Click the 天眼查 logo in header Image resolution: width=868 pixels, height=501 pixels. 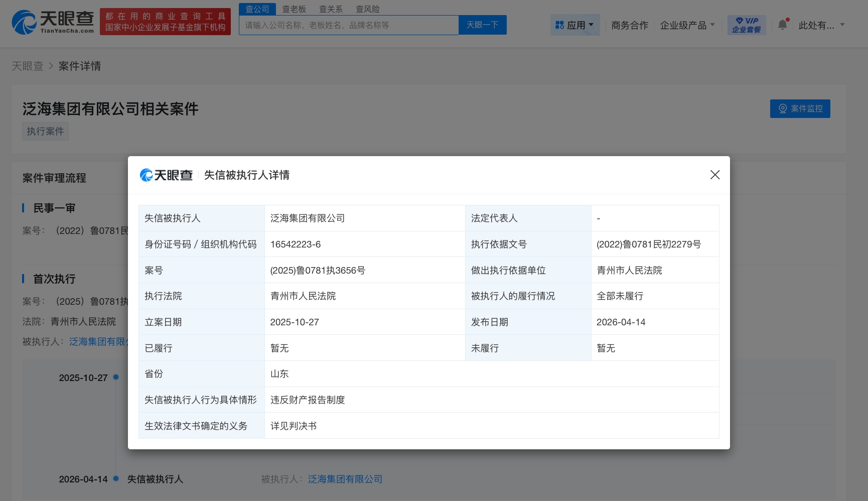point(53,22)
